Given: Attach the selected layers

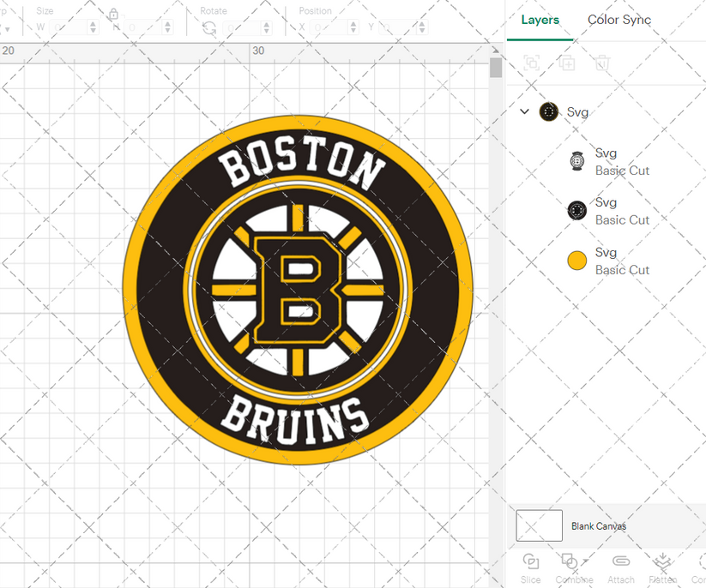Looking at the screenshot, I should (x=620, y=563).
